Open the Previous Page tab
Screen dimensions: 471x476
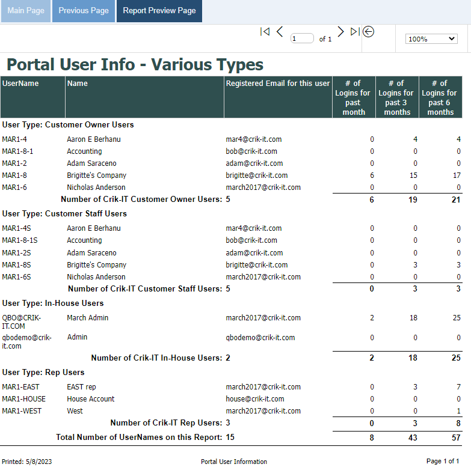(84, 11)
